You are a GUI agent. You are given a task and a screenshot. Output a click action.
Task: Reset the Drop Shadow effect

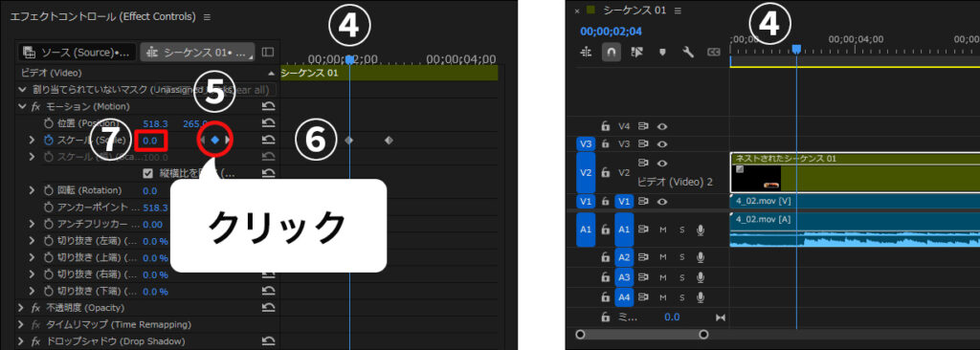pos(268,341)
